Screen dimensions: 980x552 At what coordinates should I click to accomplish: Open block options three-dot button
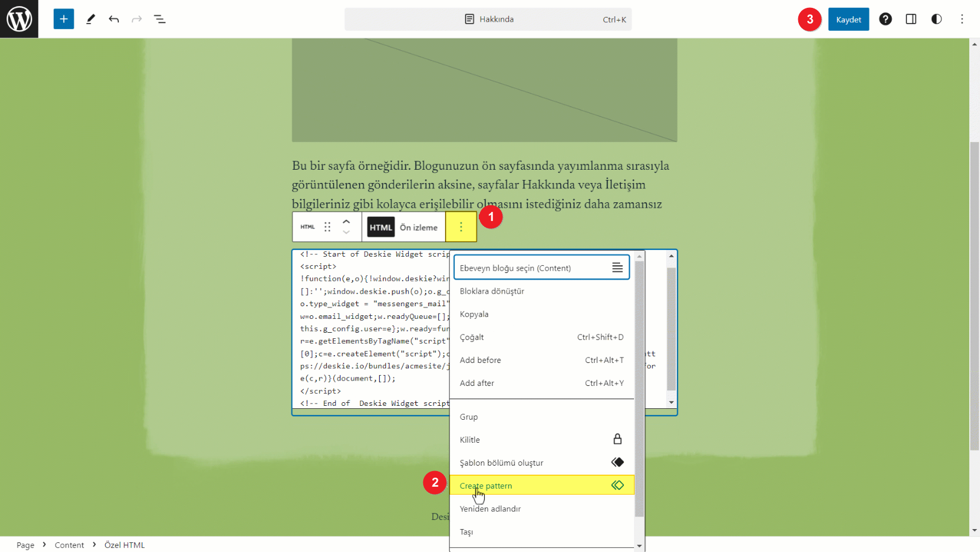461,227
